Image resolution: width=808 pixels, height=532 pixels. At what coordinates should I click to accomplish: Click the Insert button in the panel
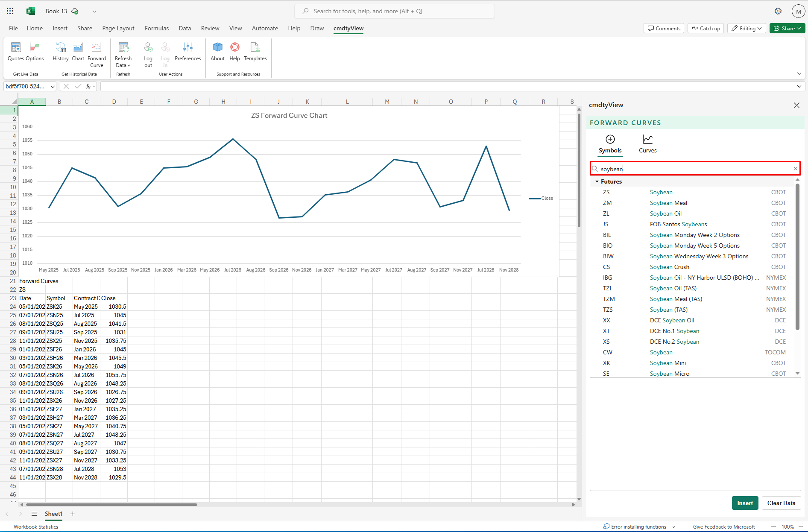pos(745,503)
